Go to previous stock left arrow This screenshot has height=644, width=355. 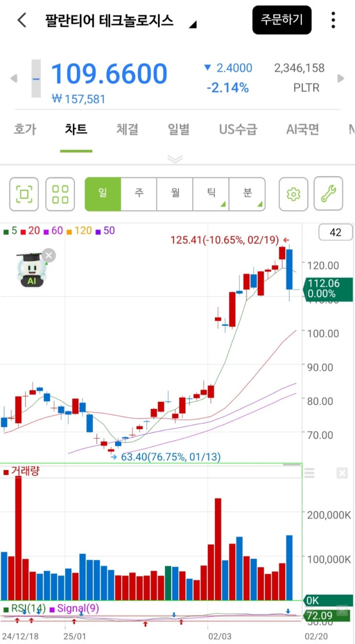(13, 78)
